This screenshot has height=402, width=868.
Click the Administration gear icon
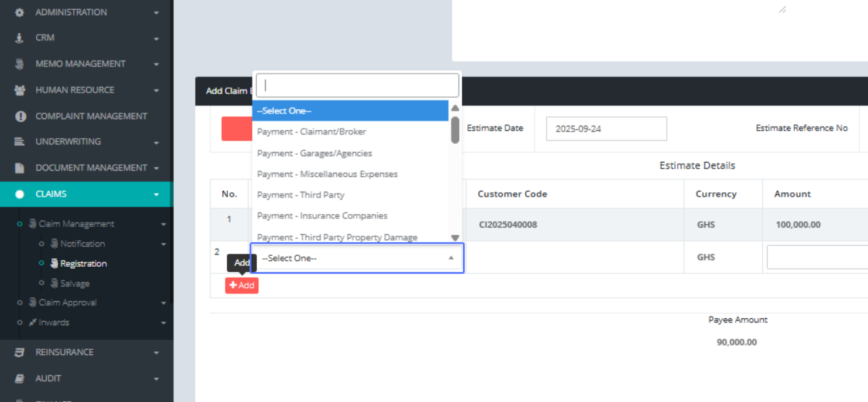20,12
